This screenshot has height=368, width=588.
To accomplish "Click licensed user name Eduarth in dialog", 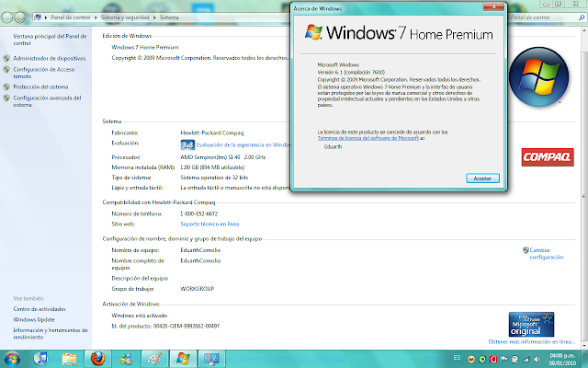I will pyautogui.click(x=333, y=147).
